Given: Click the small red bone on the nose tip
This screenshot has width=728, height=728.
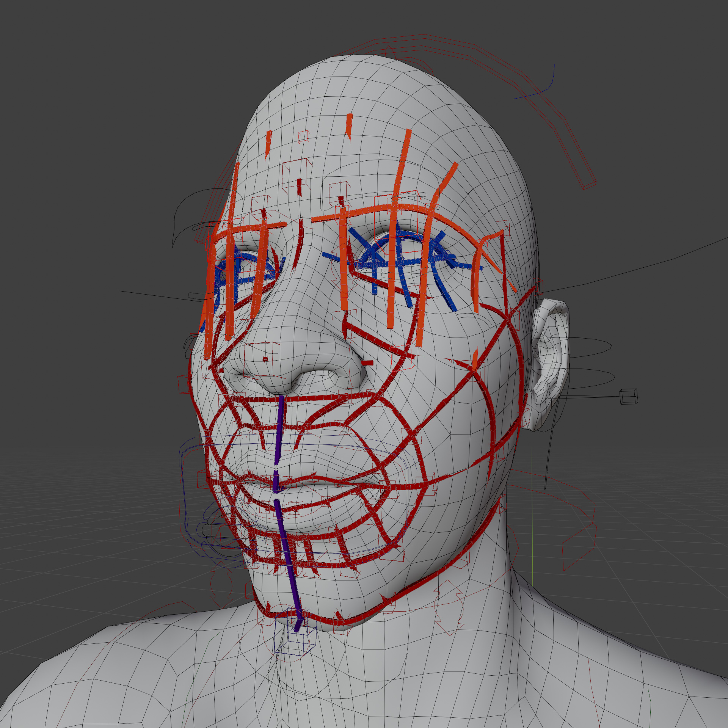Looking at the screenshot, I should tap(265, 359).
